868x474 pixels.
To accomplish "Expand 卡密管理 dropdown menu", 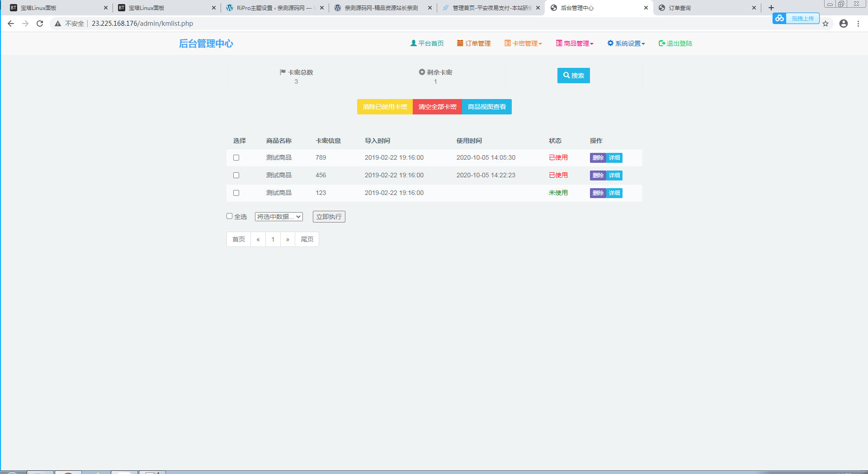I will click(523, 43).
